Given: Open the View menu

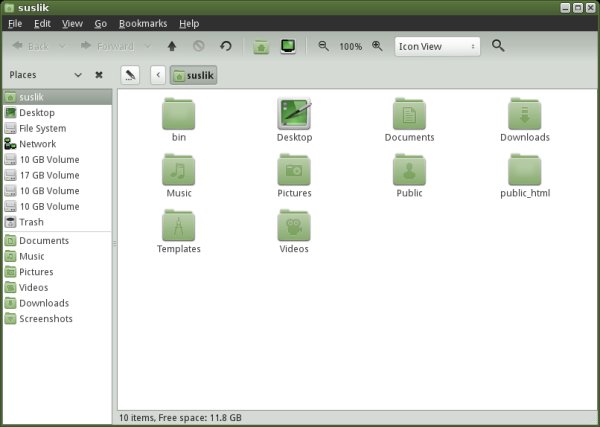Looking at the screenshot, I should pos(72,23).
